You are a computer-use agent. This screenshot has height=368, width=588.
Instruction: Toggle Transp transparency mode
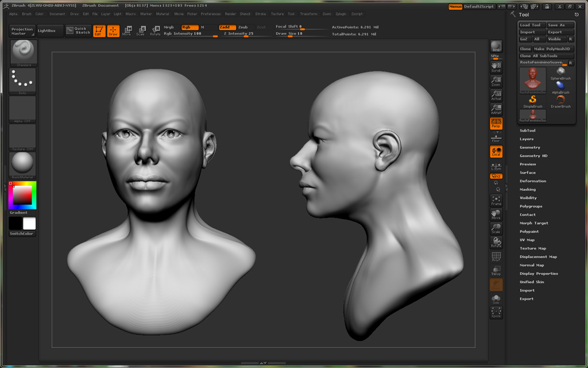click(x=496, y=271)
